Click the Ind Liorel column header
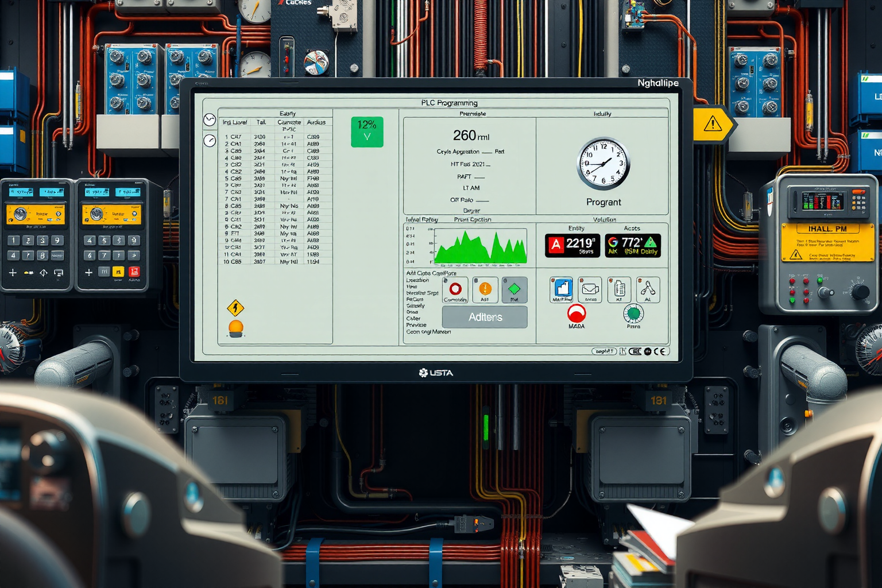Screen dimensions: 882x588 click(x=235, y=122)
